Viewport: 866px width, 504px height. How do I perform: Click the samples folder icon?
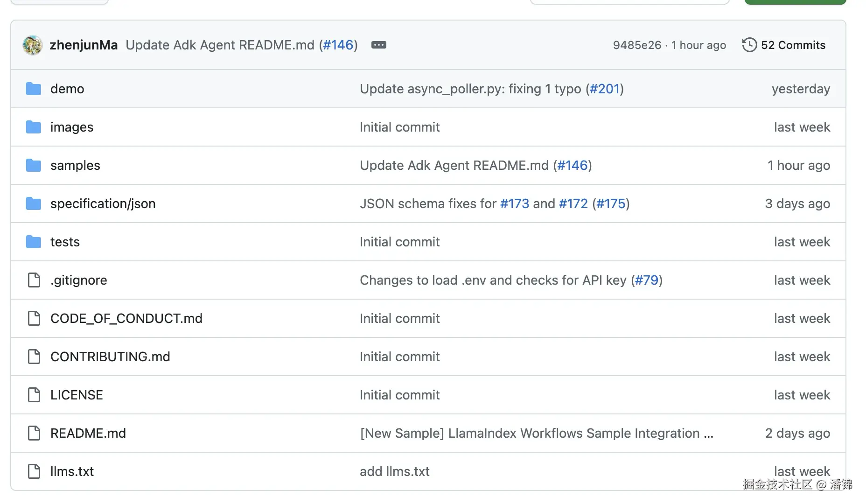click(x=34, y=165)
